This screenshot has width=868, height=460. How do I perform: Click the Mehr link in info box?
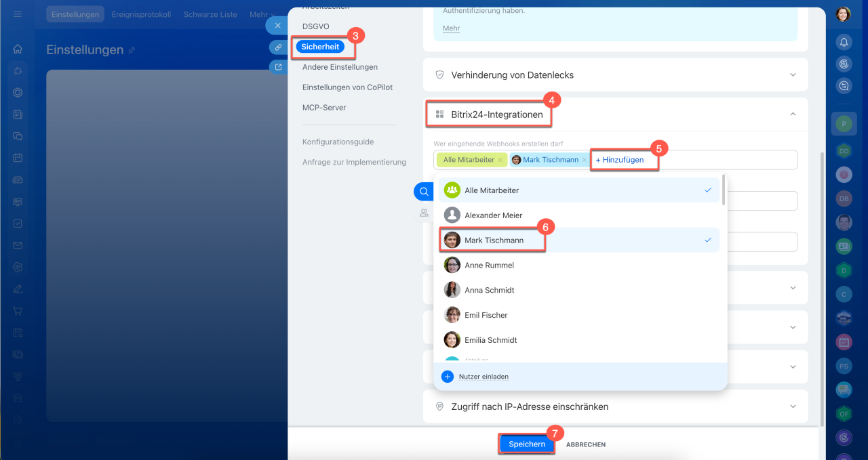point(451,28)
